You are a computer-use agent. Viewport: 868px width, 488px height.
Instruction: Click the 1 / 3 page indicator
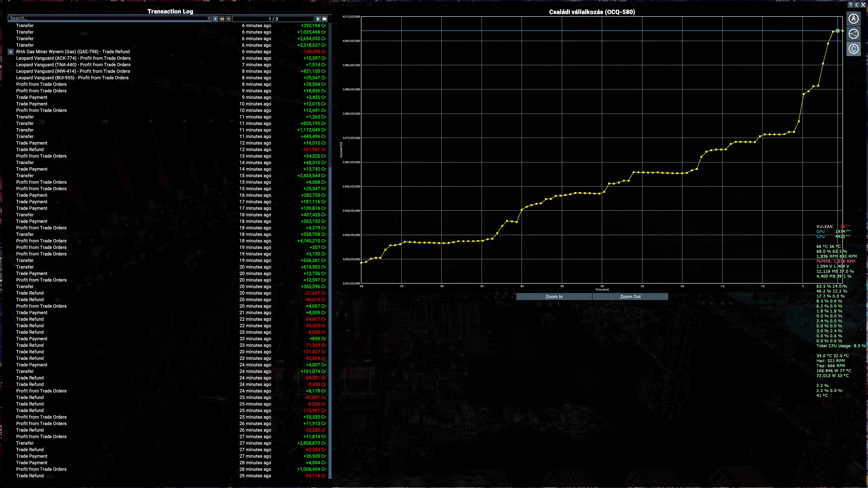tap(273, 19)
